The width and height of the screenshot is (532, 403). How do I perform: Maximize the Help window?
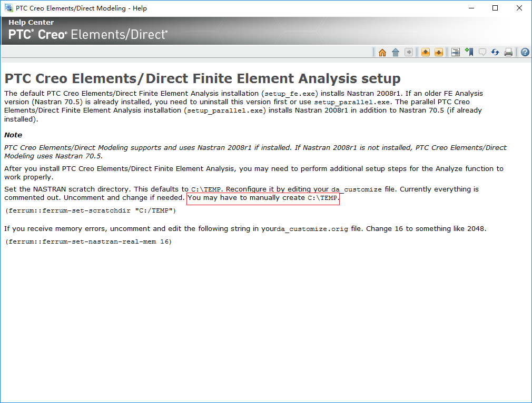pos(495,8)
